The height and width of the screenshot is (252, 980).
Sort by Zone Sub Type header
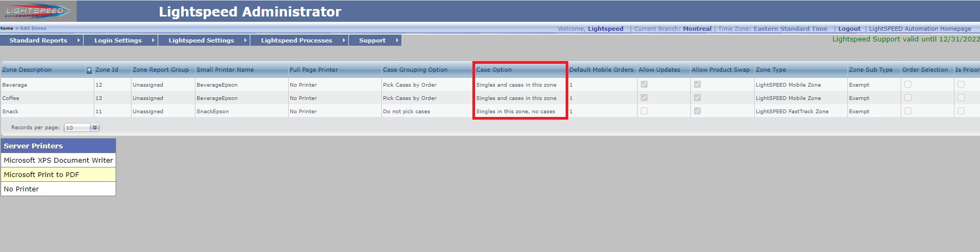click(871, 70)
